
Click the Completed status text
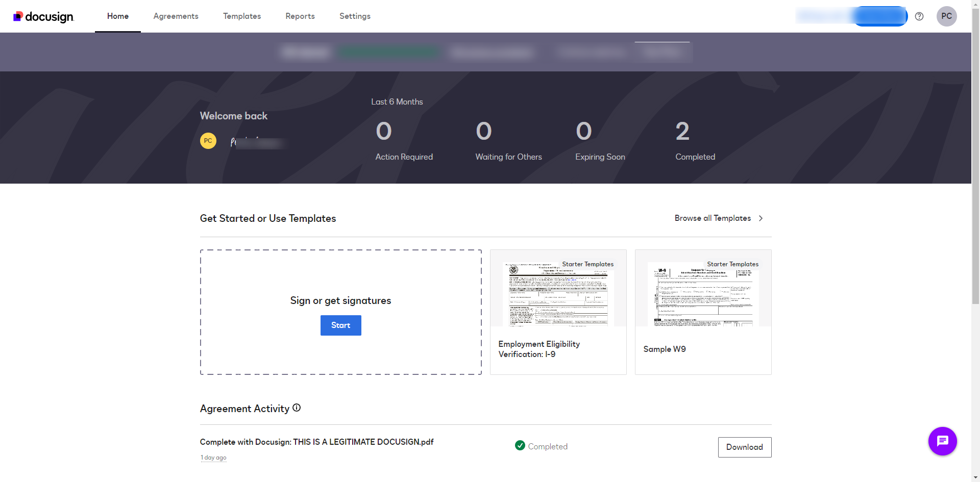point(548,446)
